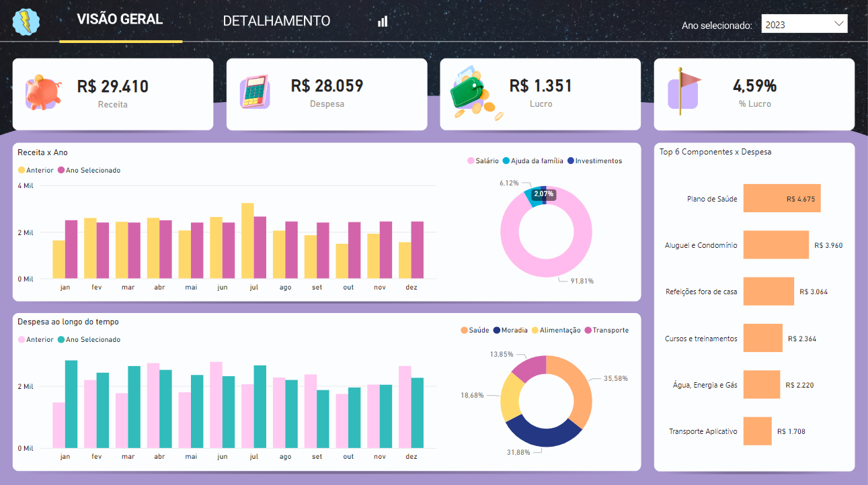
Task: Open the DETALHAMENTO tab
Action: coord(276,21)
